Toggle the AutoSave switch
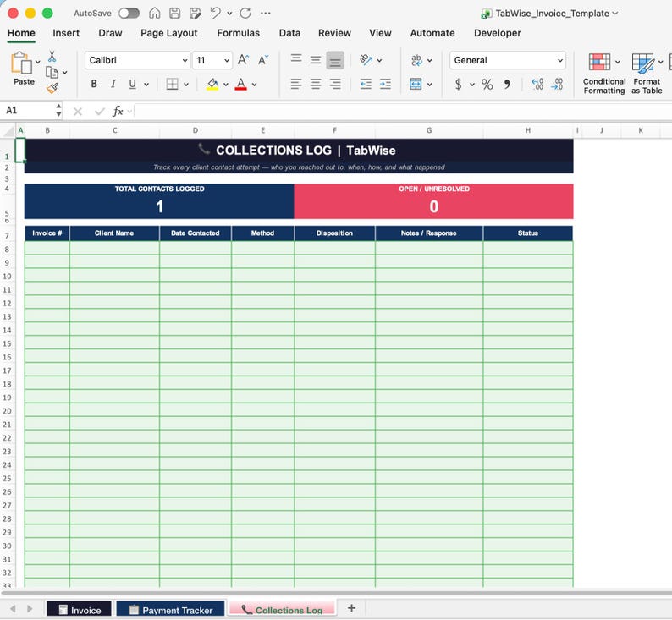Image resolution: width=672 pixels, height=620 pixels. (x=129, y=14)
